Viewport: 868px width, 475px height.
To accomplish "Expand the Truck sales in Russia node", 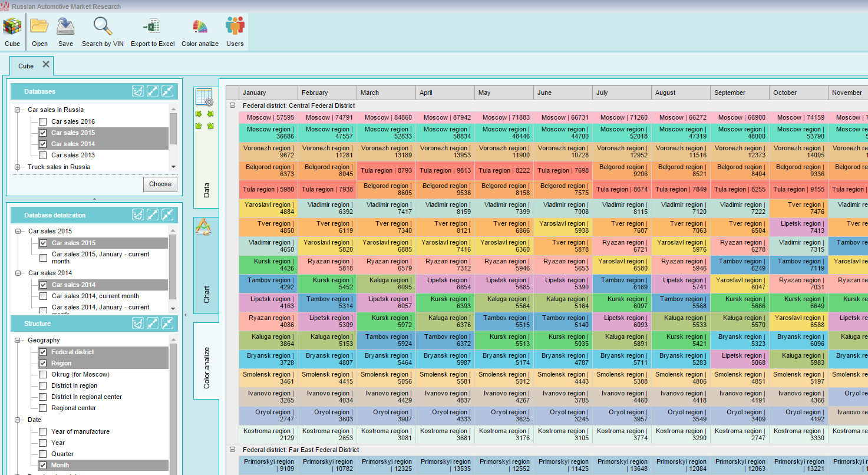I will [x=18, y=167].
